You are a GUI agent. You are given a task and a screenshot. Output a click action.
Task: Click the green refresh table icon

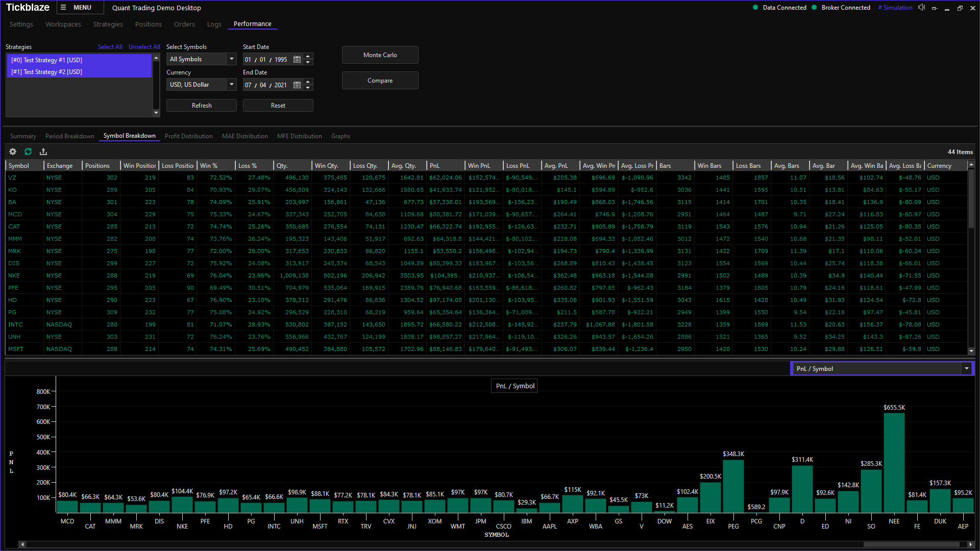[28, 152]
